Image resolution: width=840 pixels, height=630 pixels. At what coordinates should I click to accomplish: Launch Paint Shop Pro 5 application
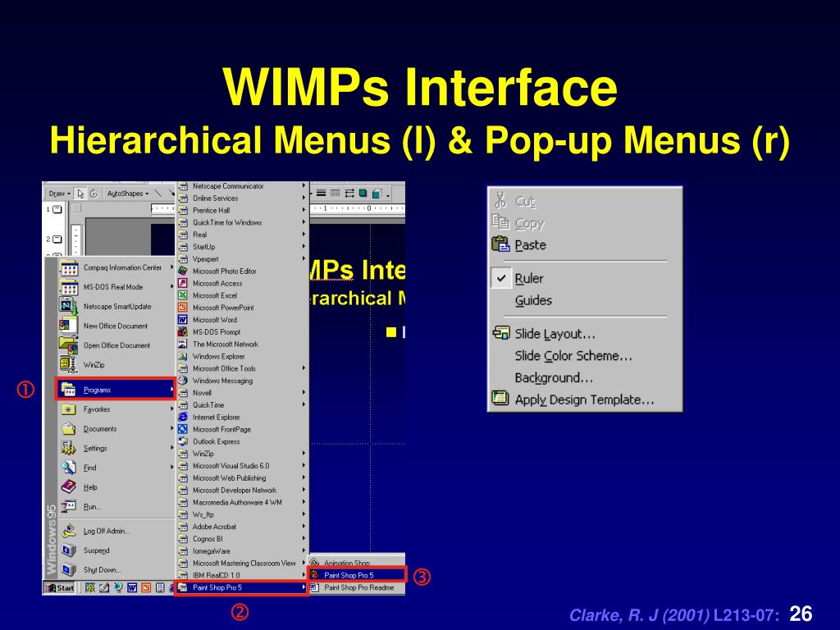[x=358, y=575]
